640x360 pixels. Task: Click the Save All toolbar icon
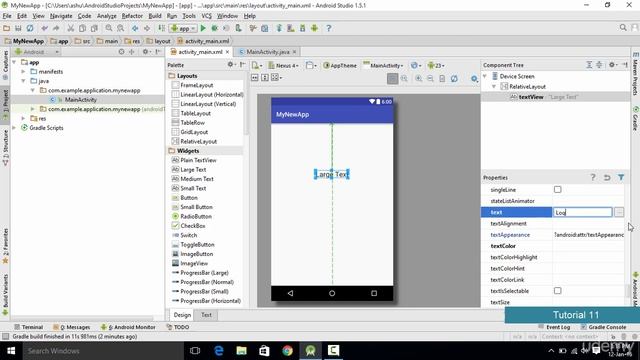[x=18, y=28]
